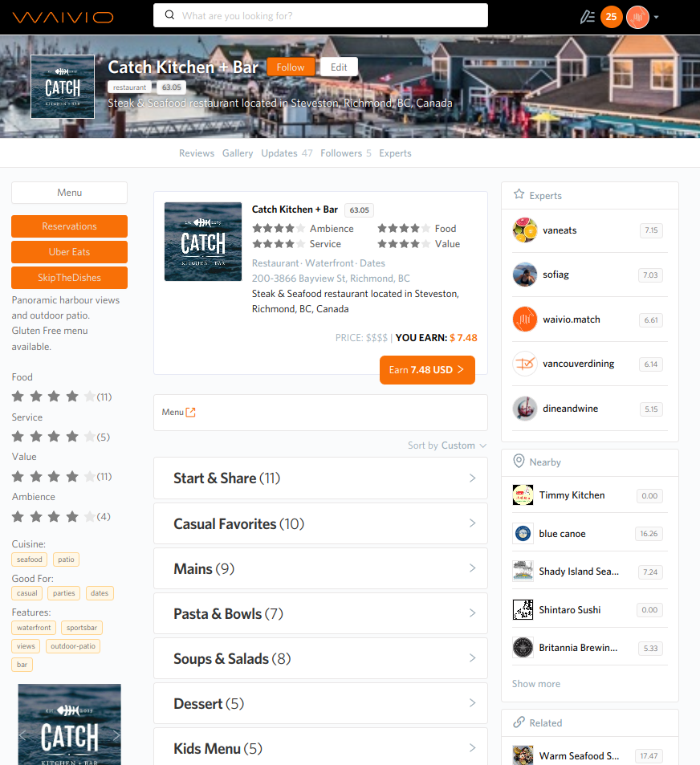700x765 pixels.
Task: Expand Start & Share category
Action: (x=320, y=478)
